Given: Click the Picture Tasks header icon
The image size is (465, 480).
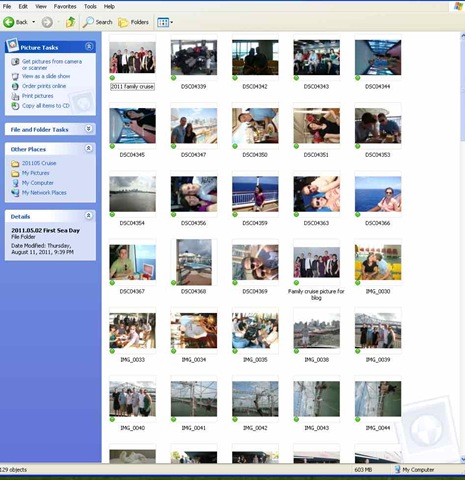Looking at the screenshot, I should coord(12,45).
